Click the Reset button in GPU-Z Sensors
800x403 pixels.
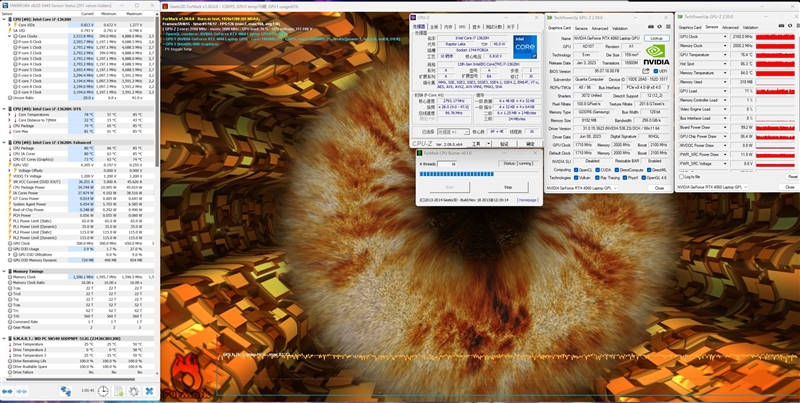point(792,177)
